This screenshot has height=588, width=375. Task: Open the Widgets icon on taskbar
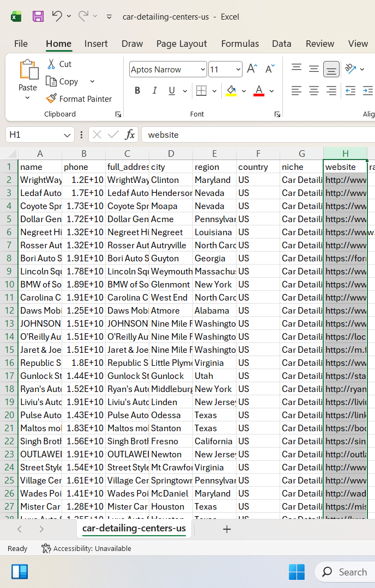(20, 572)
